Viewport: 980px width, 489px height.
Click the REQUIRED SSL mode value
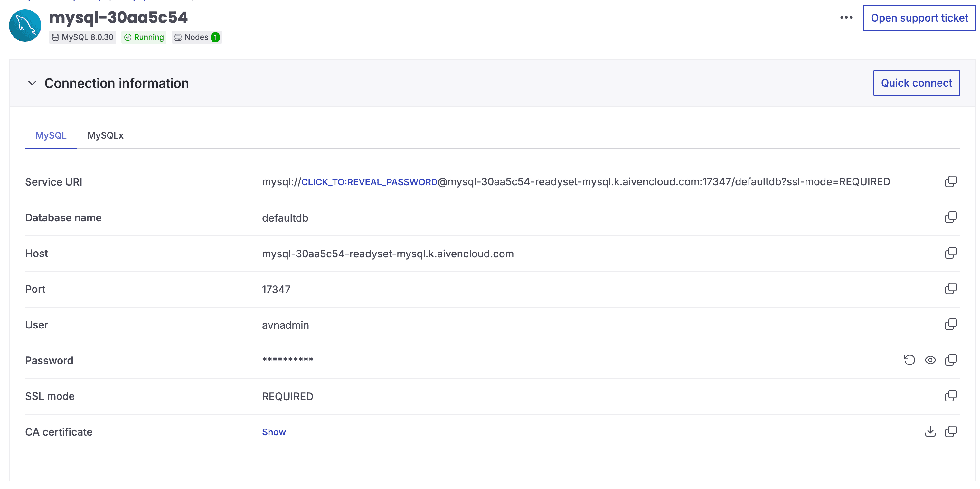[x=287, y=397]
